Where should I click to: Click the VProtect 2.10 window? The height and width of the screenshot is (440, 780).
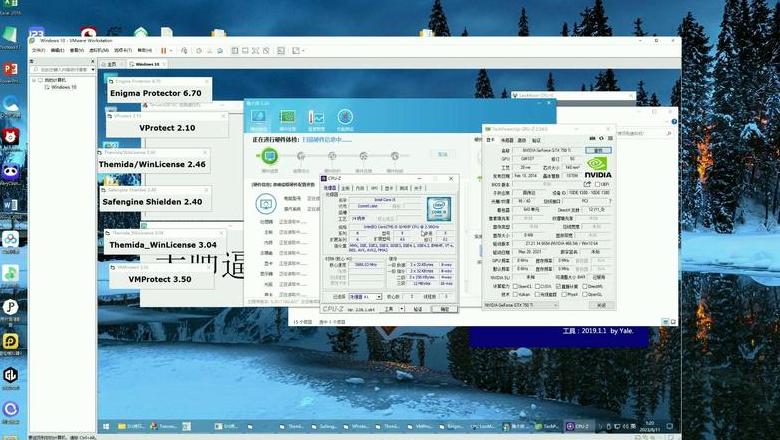pyautogui.click(x=167, y=124)
